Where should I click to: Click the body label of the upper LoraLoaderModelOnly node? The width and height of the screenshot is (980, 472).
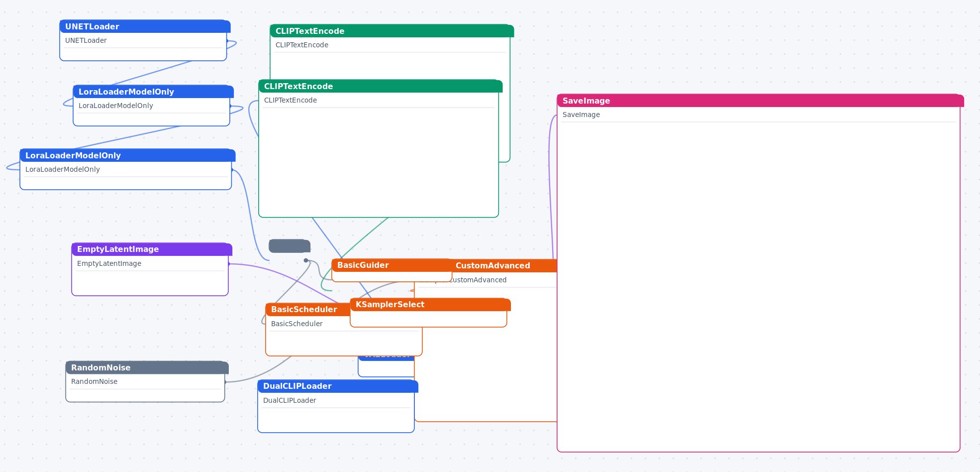pyautogui.click(x=116, y=106)
